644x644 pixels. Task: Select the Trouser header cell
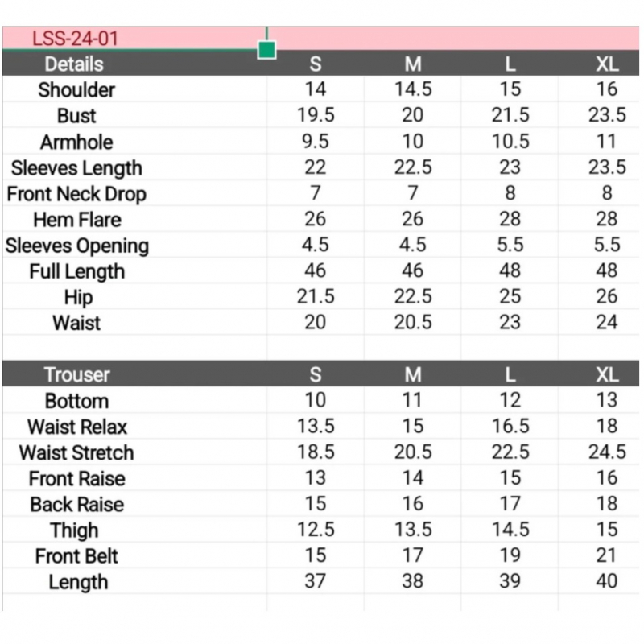[x=76, y=374]
